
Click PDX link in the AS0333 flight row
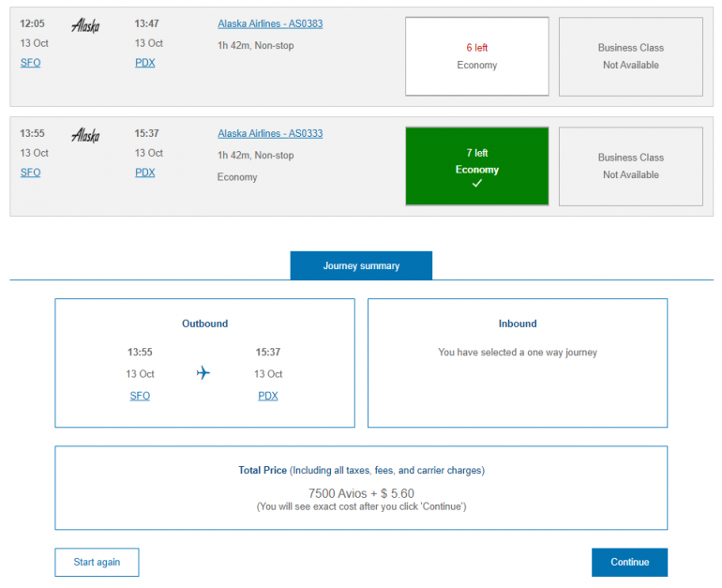pos(144,173)
